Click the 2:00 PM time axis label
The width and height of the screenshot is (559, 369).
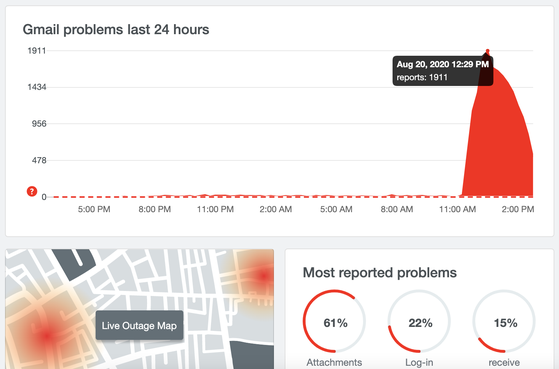[518, 209]
